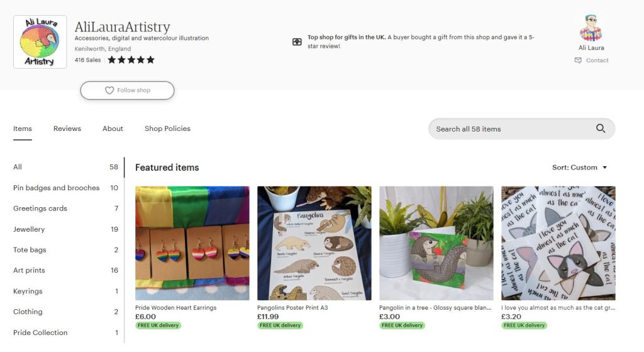Click the Contact envelope icon
Screen dimensions: 644x352
click(x=578, y=60)
